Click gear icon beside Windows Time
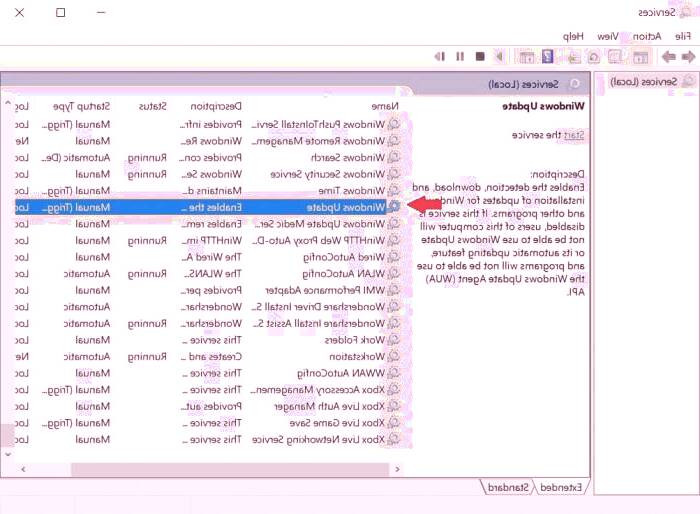Image resolution: width=700 pixels, height=514 pixels. pyautogui.click(x=393, y=191)
